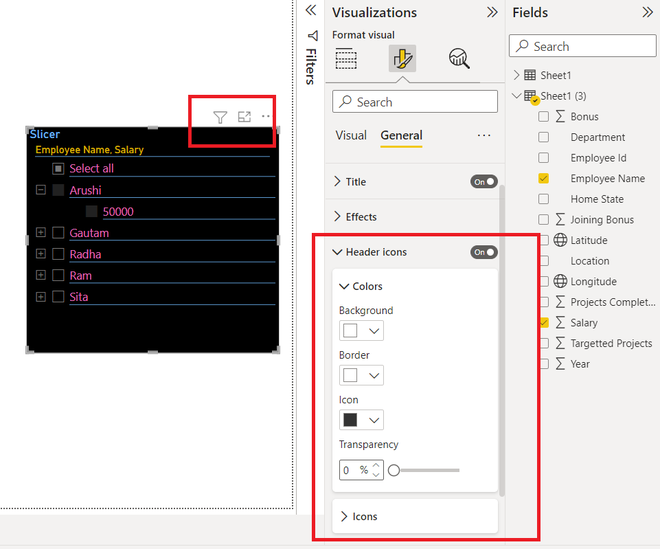Select Build visual fields icon
Viewport: 660px width, 549px height.
coord(346,58)
